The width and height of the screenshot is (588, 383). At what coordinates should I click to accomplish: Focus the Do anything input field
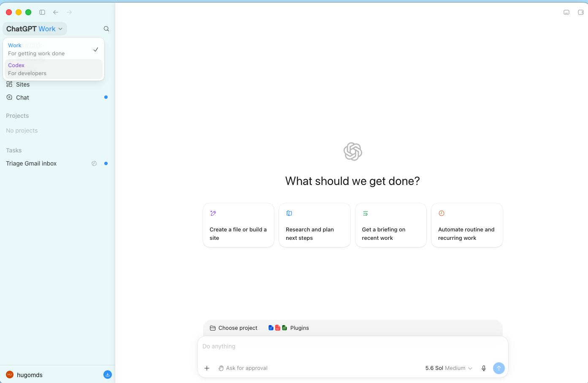(x=353, y=346)
